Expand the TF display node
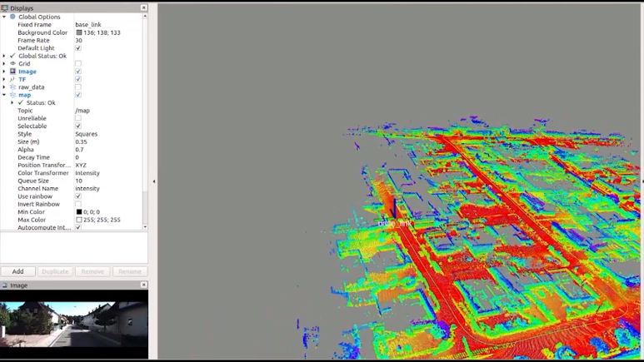Screen dimensions: 644x362 click(x=4, y=79)
